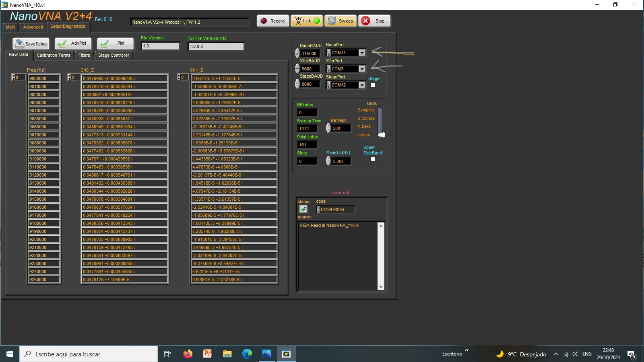Click the Sweep Time 1312 indicator
The image size is (644, 362).
tap(308, 129)
